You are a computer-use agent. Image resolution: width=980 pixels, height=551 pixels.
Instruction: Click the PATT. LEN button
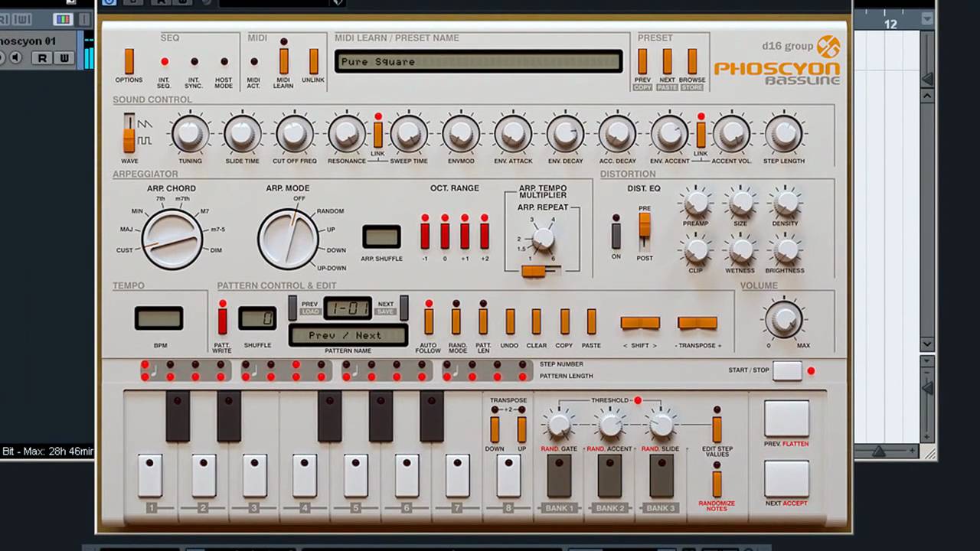pyautogui.click(x=483, y=321)
